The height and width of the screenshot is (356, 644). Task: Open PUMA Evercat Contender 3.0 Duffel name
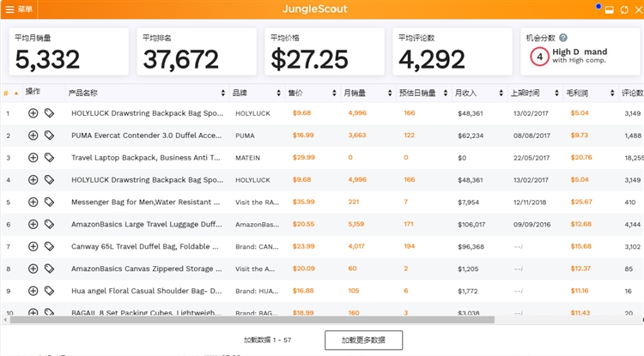click(146, 136)
